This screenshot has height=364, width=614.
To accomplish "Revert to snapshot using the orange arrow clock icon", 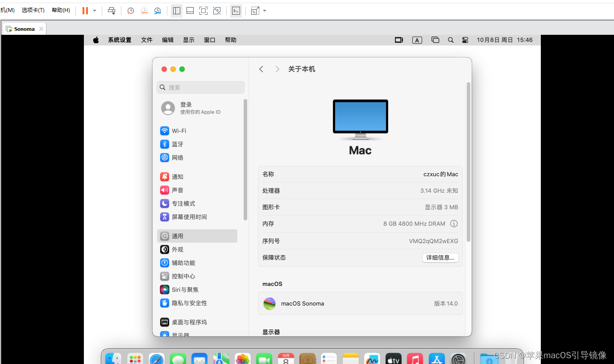I will pos(144,11).
